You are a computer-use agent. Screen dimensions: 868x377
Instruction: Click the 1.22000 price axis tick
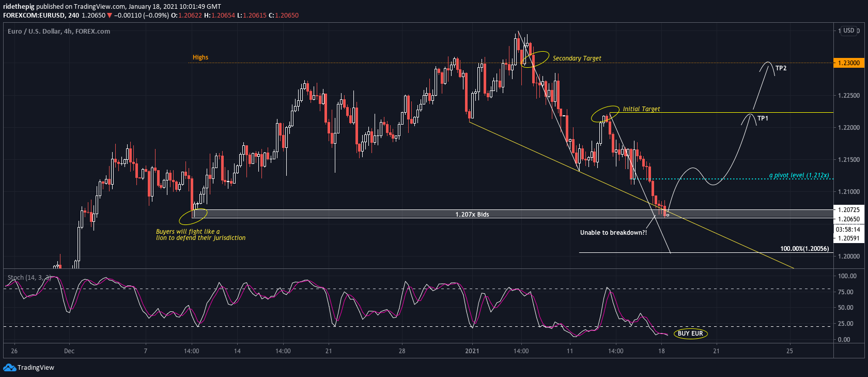click(849, 128)
